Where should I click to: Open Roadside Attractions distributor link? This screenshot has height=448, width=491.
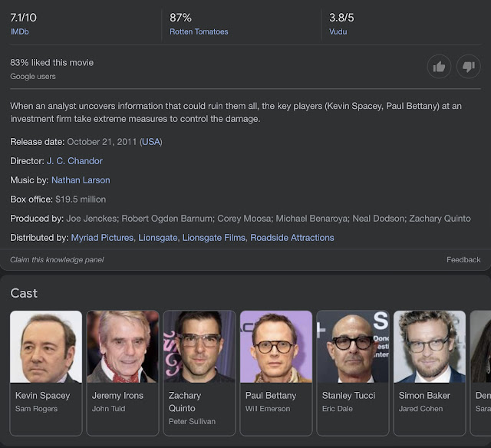292,238
